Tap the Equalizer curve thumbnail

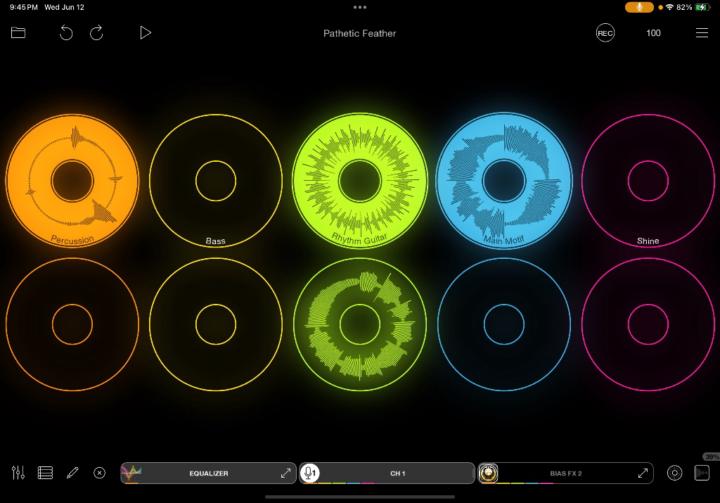131,473
